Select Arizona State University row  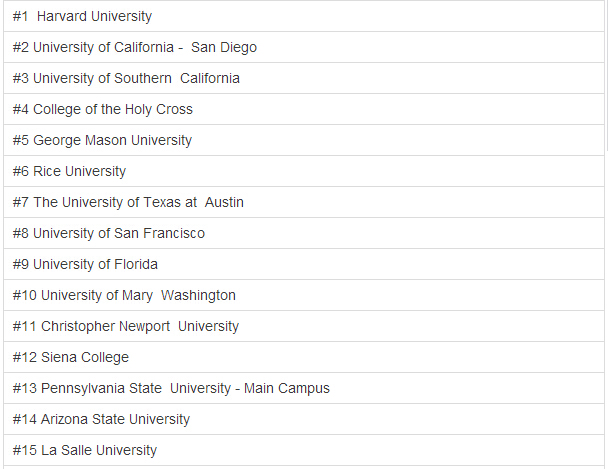101,419
